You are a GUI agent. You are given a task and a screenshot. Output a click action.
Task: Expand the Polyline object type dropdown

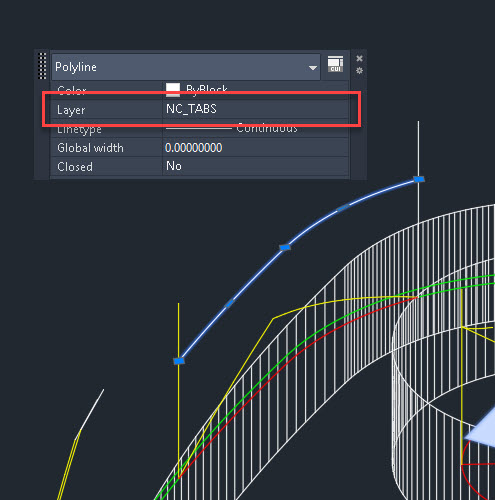186,67
